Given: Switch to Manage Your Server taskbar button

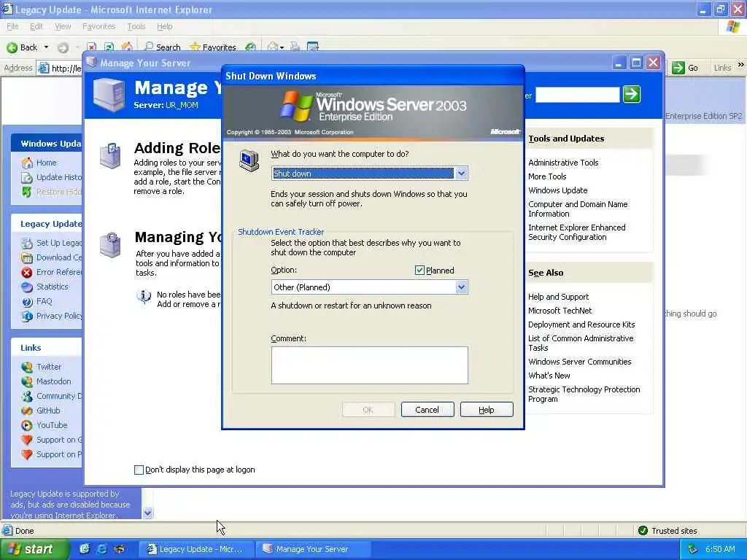Looking at the screenshot, I should tap(312, 549).
